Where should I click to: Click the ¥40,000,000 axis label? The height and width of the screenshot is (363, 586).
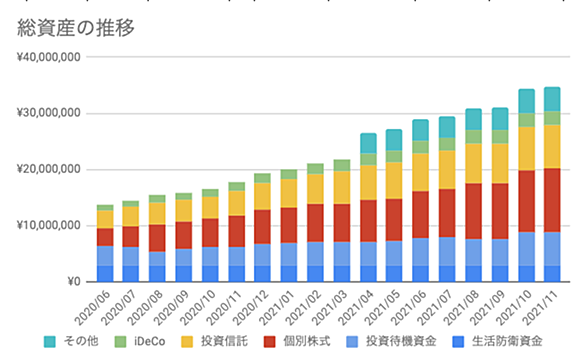coord(49,57)
